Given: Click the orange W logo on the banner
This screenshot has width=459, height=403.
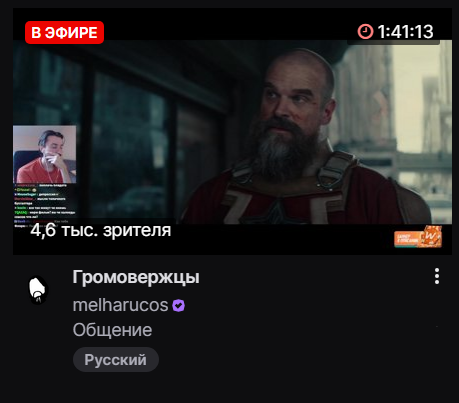Looking at the screenshot, I should point(431,237).
